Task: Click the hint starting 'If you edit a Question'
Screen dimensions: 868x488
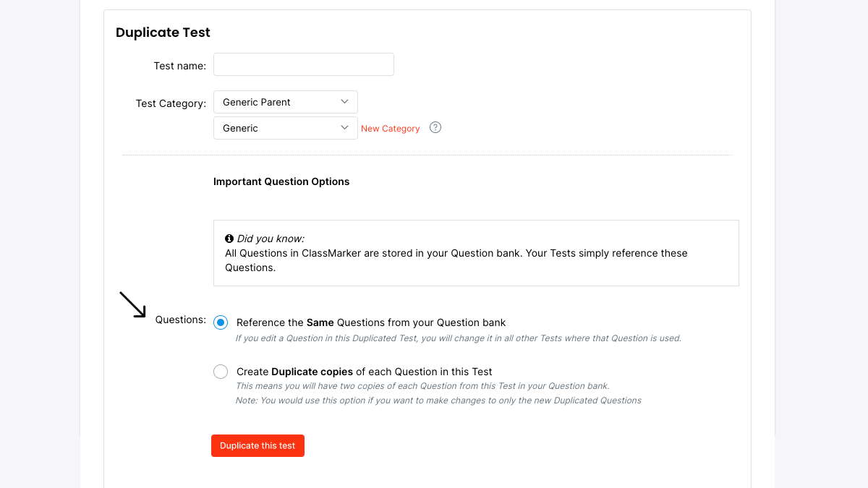Action: (458, 338)
